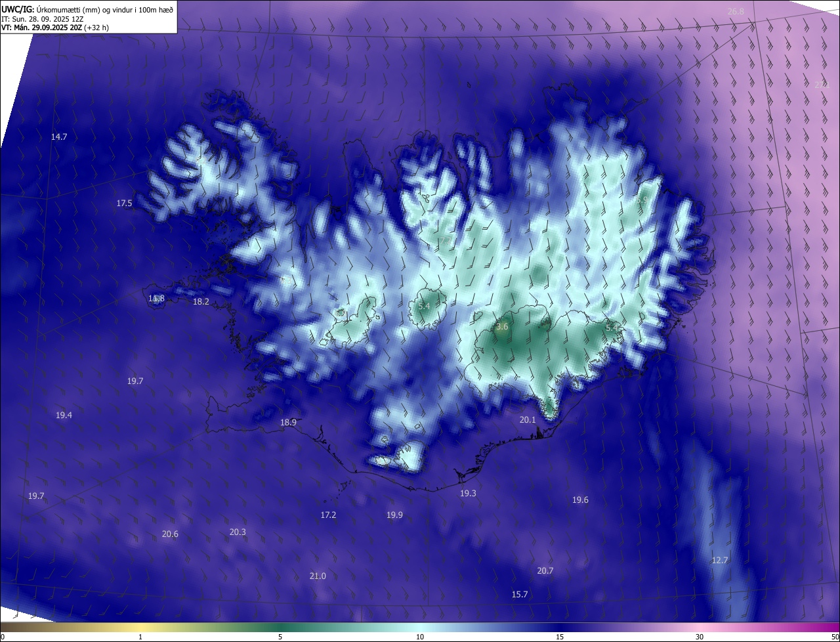Viewport: 840px width, 642px height.
Task: Click the 18.2 value label
Action: click(x=201, y=302)
